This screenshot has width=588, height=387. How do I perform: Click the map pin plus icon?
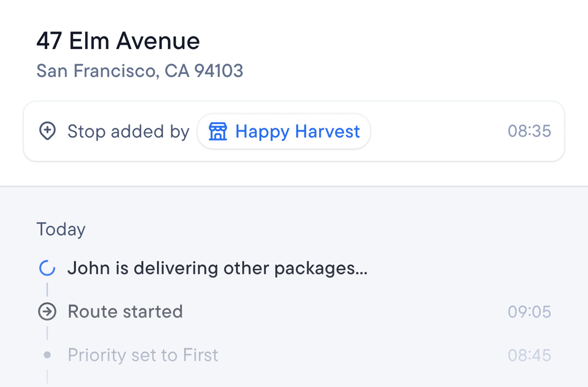point(47,131)
